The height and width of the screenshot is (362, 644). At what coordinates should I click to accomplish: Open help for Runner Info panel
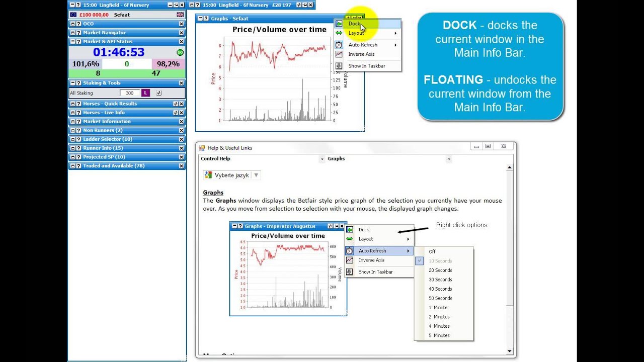[x=78, y=148]
